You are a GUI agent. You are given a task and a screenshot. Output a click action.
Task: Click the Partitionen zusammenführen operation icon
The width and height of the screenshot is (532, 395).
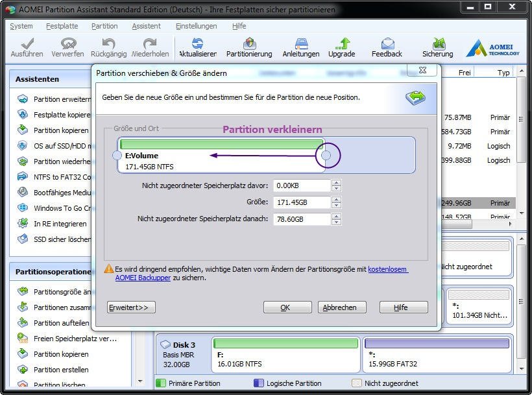pyautogui.click(x=23, y=307)
